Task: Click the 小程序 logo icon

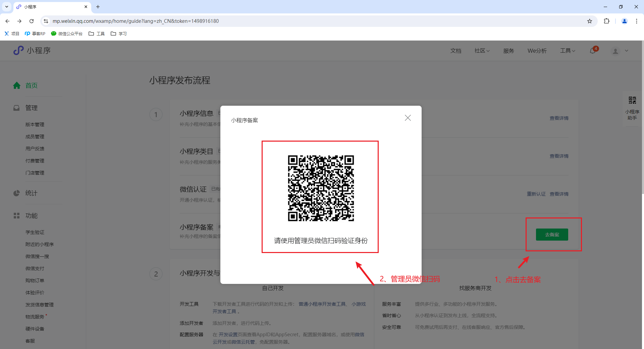Action: pos(18,50)
